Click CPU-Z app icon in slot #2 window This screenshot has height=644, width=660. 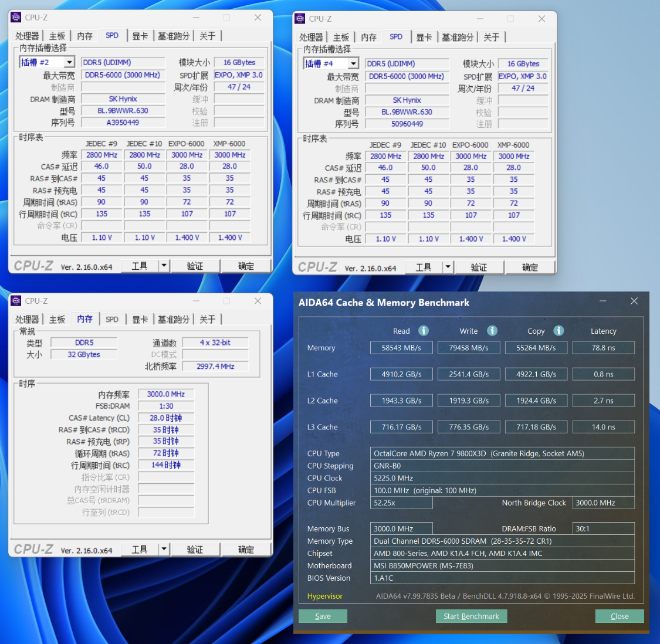16,17
